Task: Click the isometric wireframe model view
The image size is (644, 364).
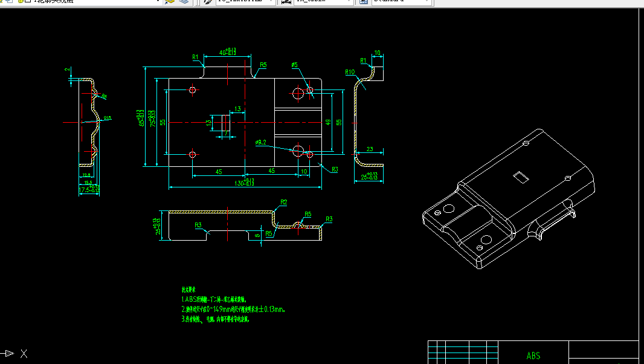Action: 509,199
